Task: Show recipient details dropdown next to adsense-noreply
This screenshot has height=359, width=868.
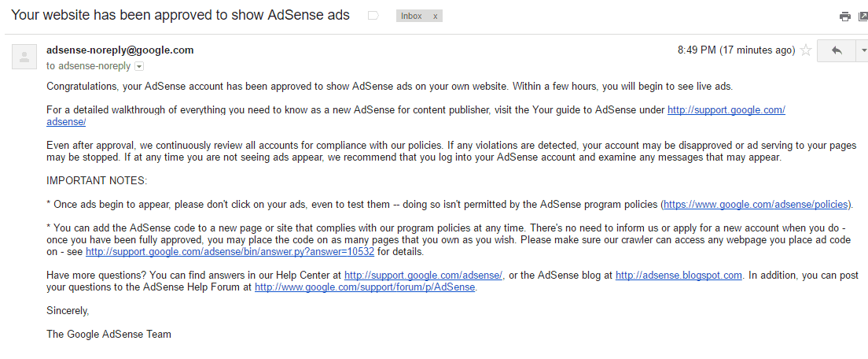Action: [139, 66]
